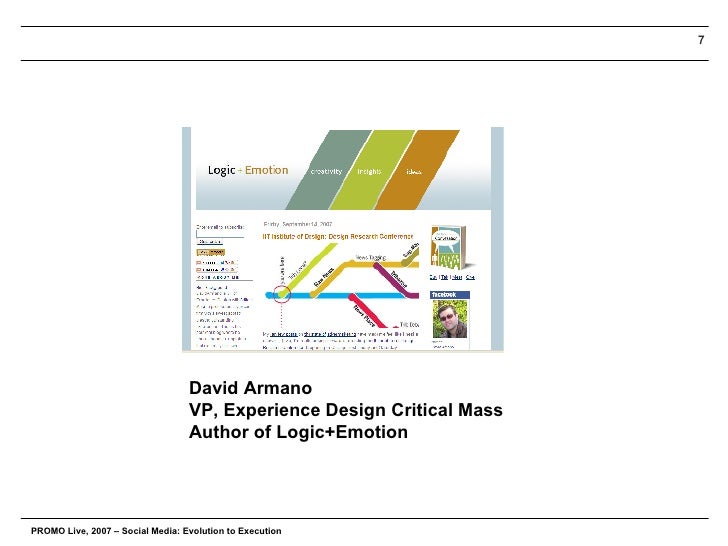
Task: Click the red circled station on map
Action: click(281, 294)
